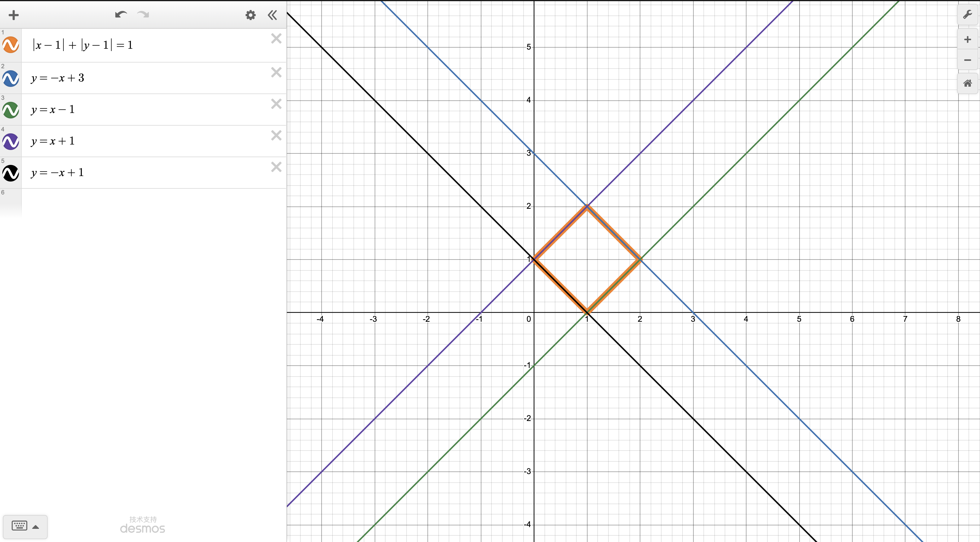Click purple color icon for y=x+1
The image size is (980, 542).
pos(11,141)
